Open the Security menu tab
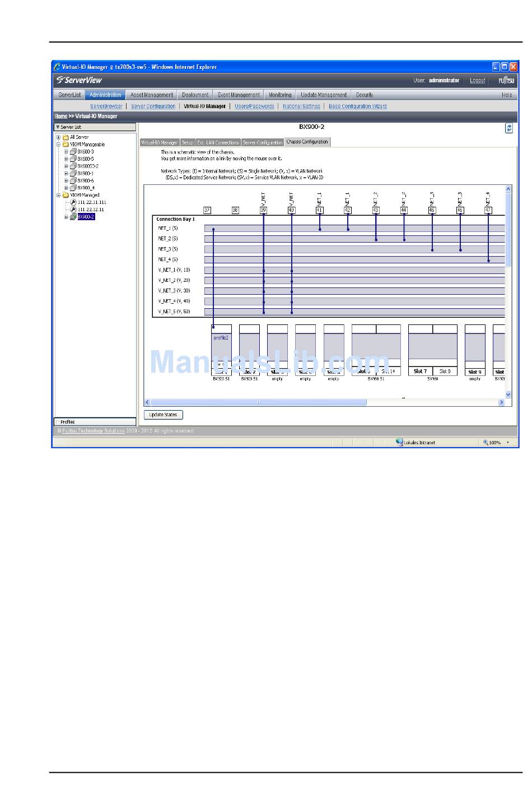 coord(365,95)
